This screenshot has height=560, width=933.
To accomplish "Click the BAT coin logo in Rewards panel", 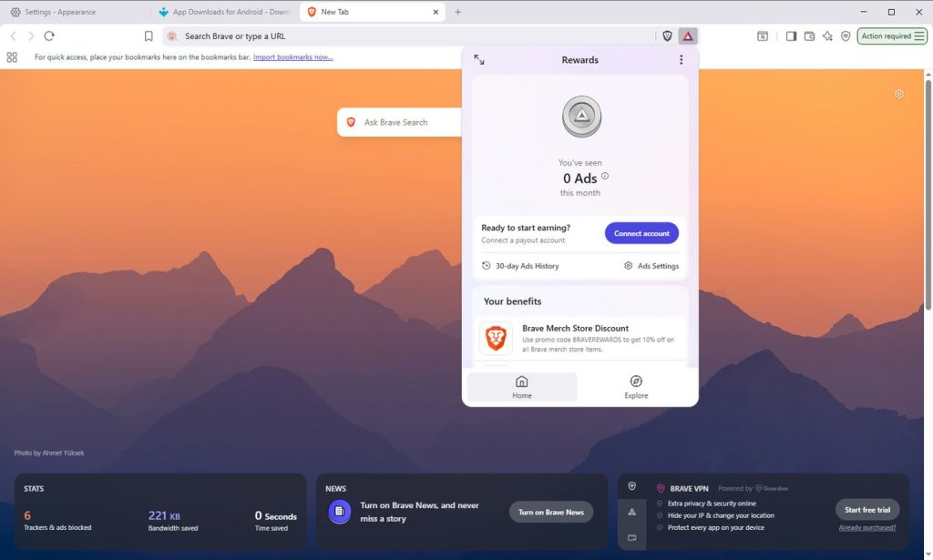I will [581, 116].
